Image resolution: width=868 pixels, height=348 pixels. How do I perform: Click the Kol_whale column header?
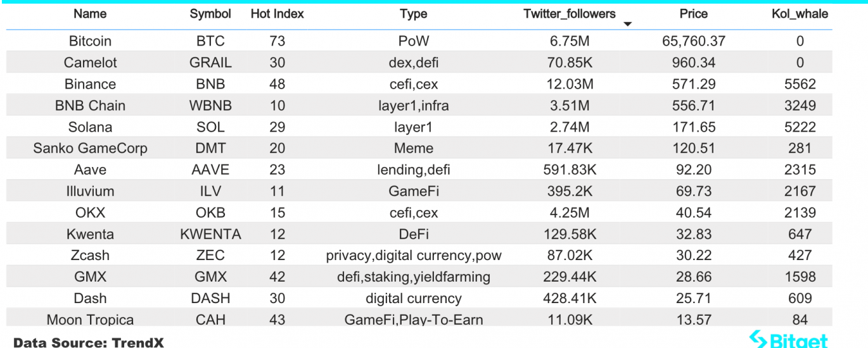(800, 13)
